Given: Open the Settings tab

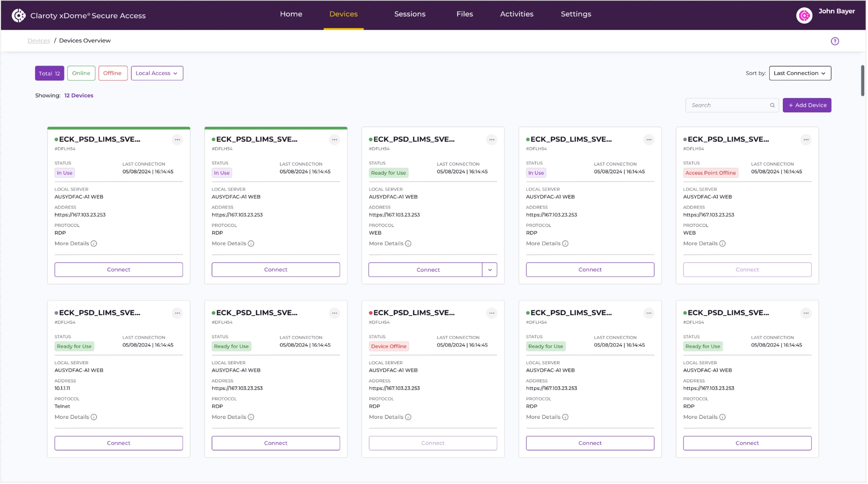Looking at the screenshot, I should click(576, 14).
